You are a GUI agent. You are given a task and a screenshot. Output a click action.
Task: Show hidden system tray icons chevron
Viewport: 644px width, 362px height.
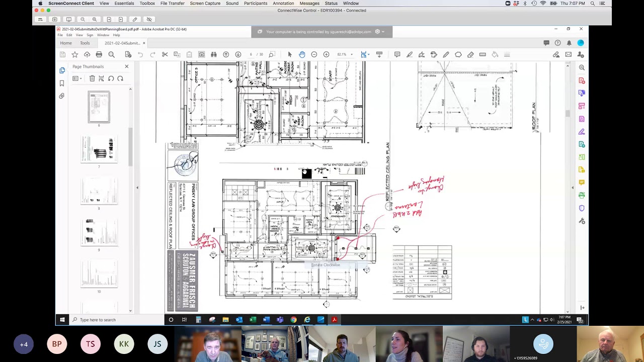[532, 320]
